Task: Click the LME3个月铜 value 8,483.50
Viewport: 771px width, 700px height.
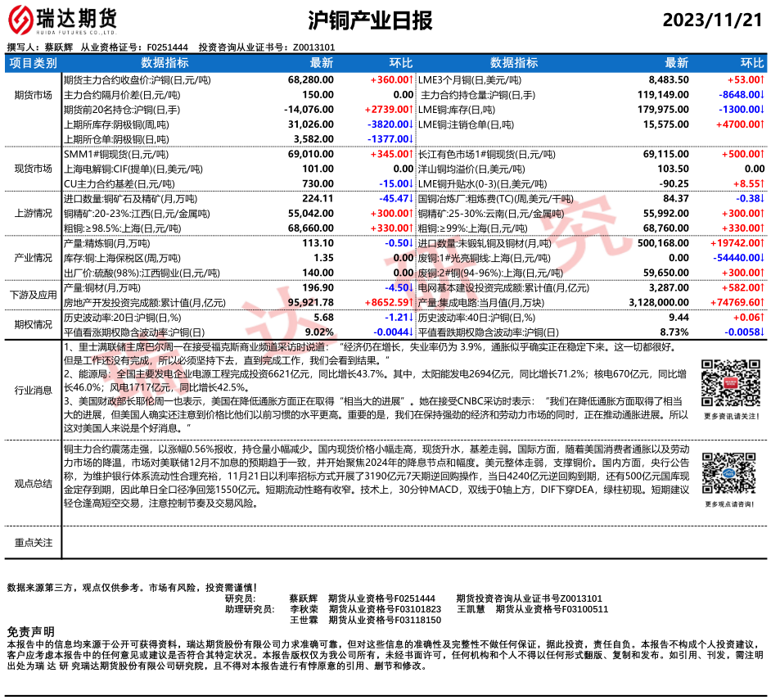Action: (668, 80)
